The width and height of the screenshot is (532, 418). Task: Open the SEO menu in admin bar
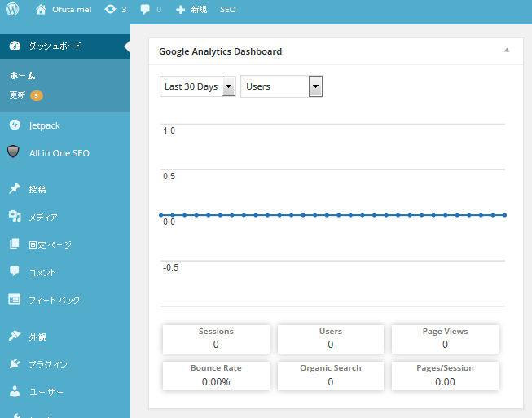pos(228,10)
